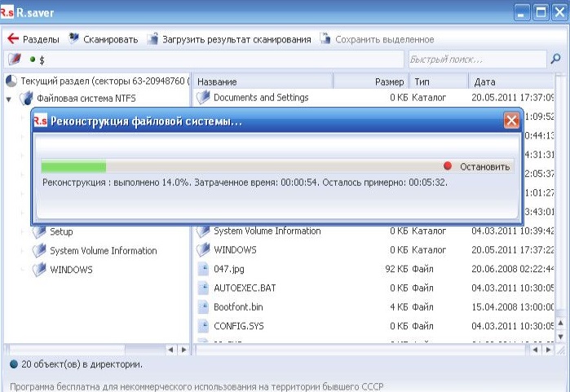Viewport: 570px width, 392px height.
Task: Select CONFIG.SYS file name
Action: [238, 326]
